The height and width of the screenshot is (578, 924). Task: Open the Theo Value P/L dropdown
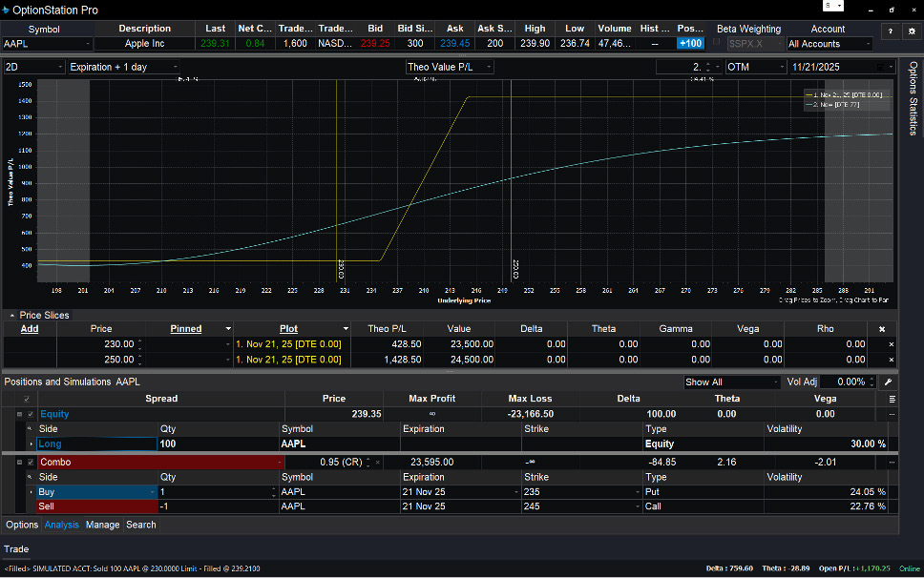click(451, 67)
